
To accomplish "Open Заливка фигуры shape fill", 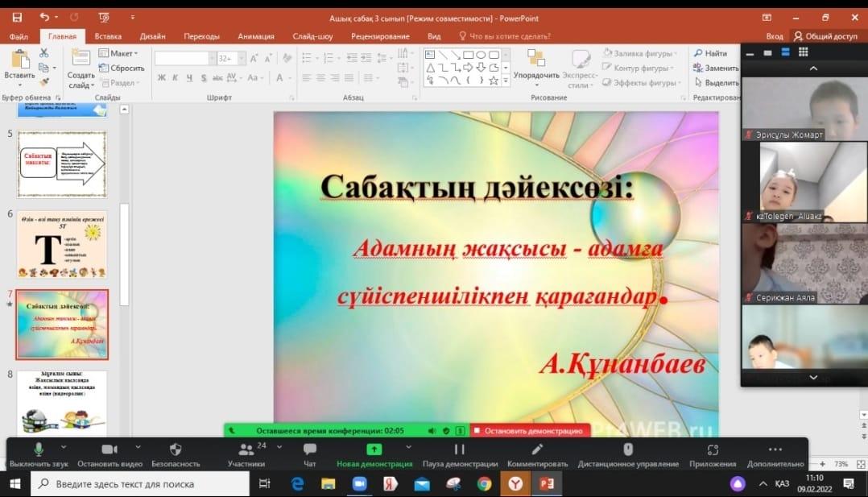I will [x=640, y=53].
